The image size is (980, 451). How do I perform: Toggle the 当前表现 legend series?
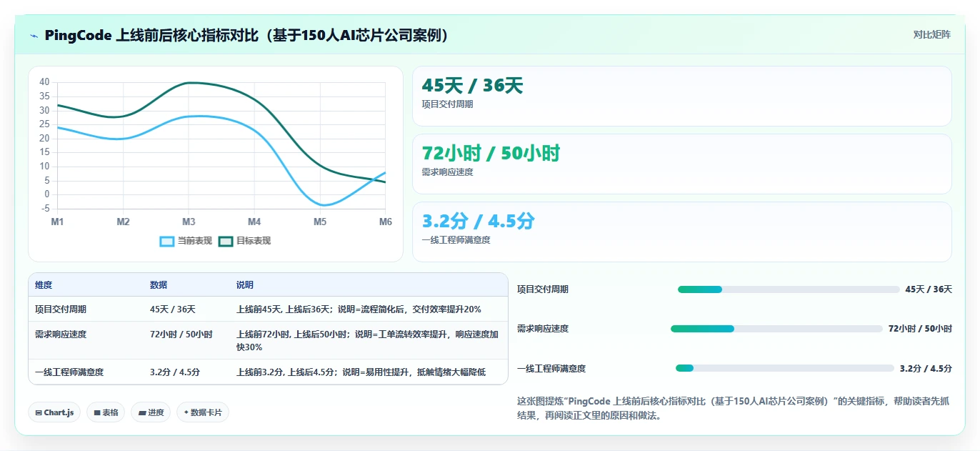coord(186,241)
